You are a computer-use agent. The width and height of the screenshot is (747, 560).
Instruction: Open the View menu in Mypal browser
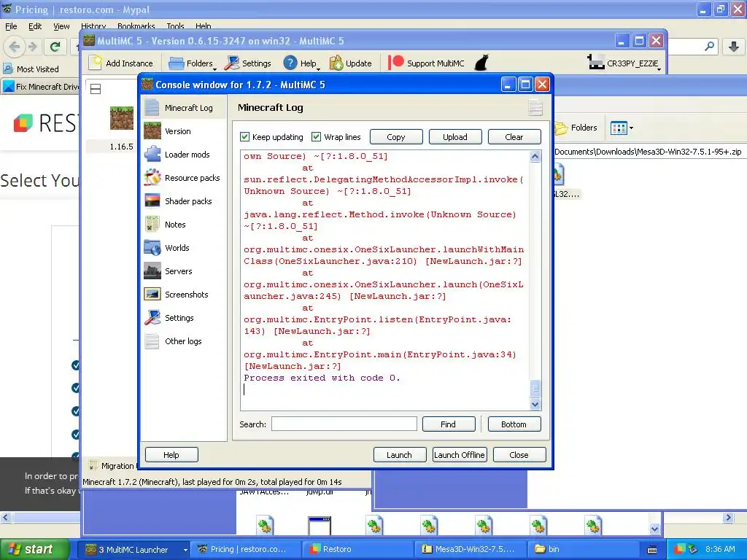point(61,26)
